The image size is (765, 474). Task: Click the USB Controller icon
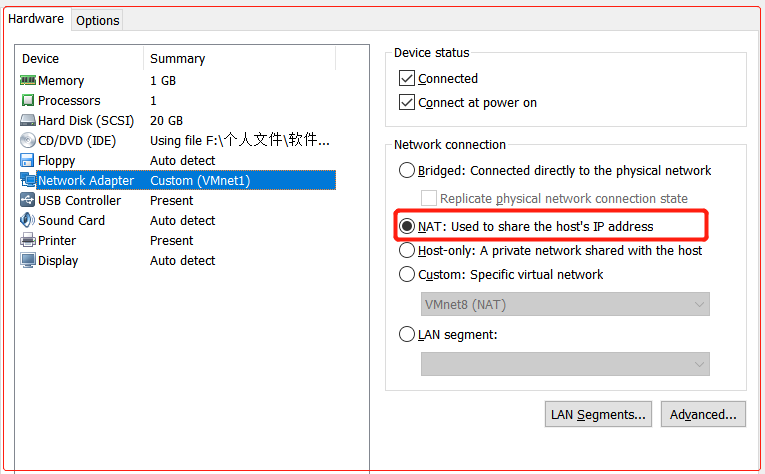[x=27, y=200]
